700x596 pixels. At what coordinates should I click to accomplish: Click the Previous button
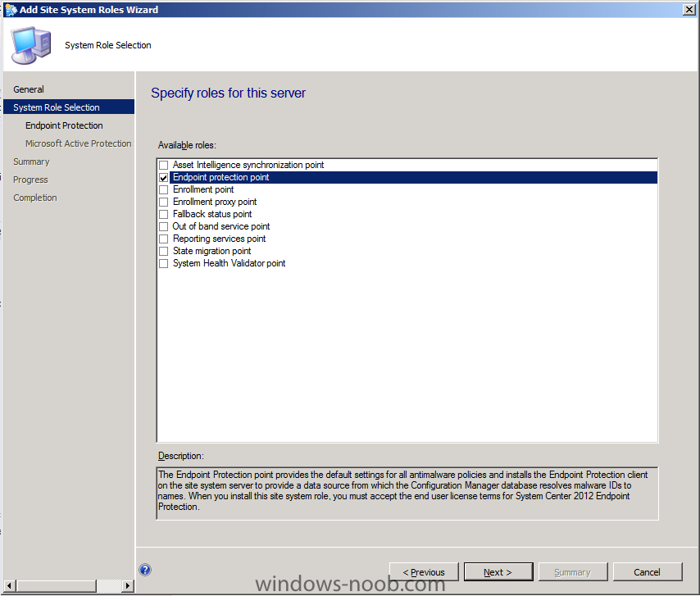click(424, 572)
